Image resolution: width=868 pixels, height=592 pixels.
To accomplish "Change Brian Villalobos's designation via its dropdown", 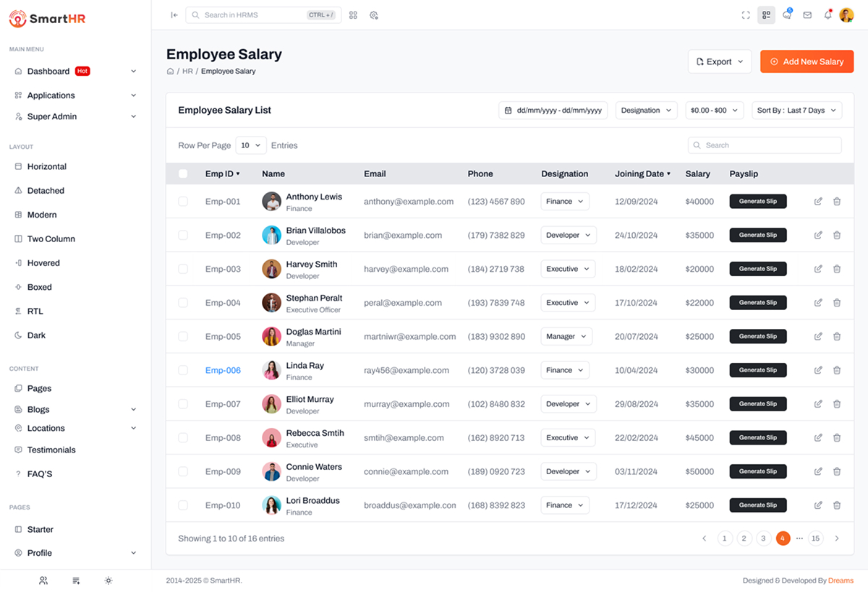I will pos(569,234).
